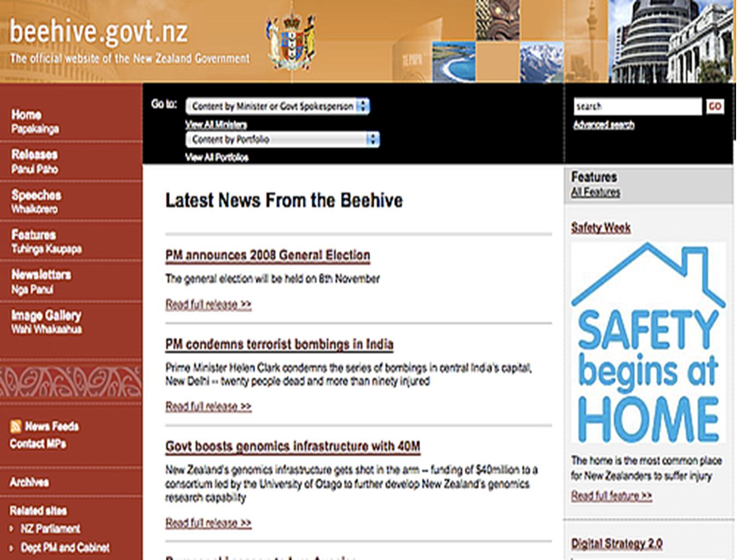Open PM condemns terrorist bombings in India headline
Viewport: 747px width, 560px height.
click(280, 344)
